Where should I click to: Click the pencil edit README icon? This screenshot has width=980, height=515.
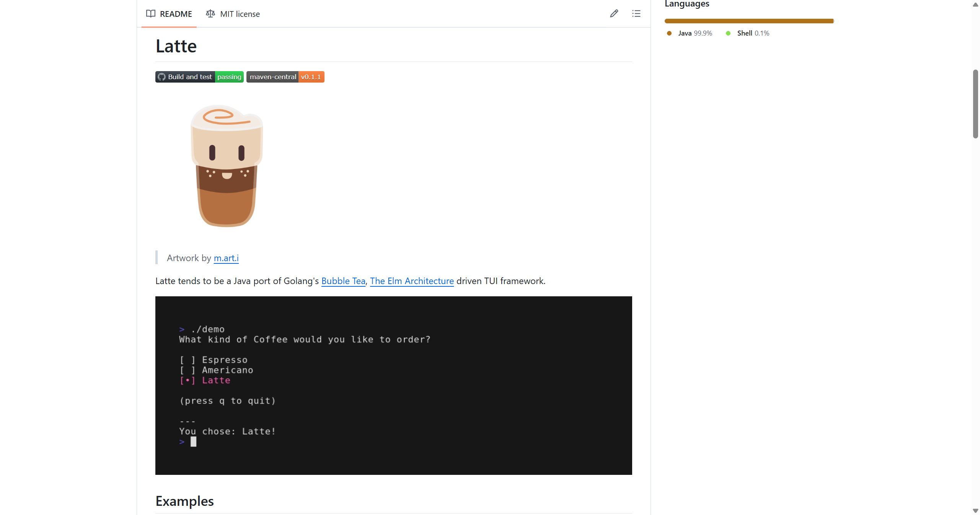point(614,14)
